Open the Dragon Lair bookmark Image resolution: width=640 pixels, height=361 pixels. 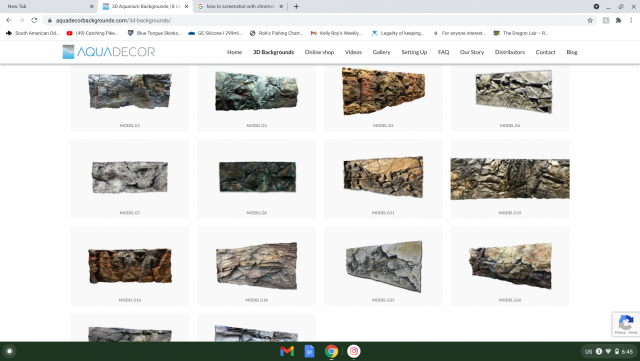pyautogui.click(x=521, y=33)
